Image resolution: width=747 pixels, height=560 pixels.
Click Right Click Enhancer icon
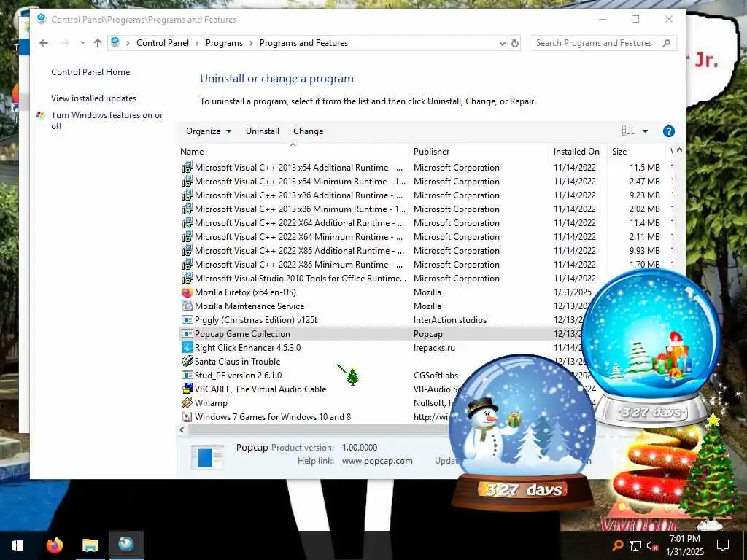click(187, 348)
